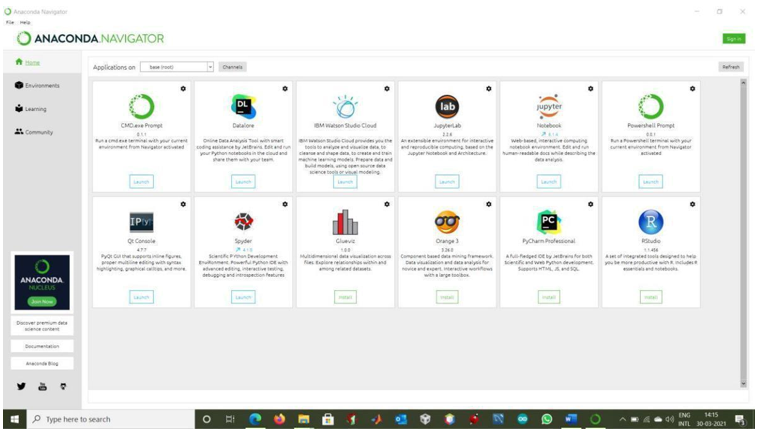The height and width of the screenshot is (433, 758).
Task: Click the Jupyter Notebook logo icon
Action: click(549, 106)
